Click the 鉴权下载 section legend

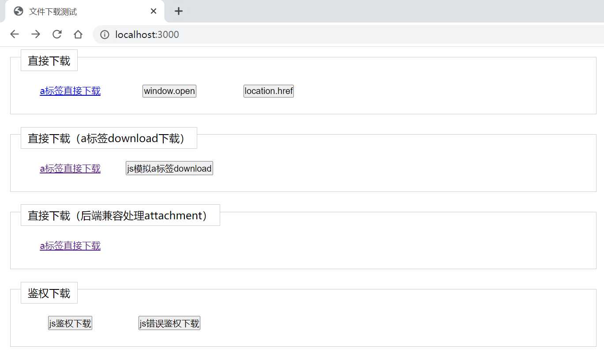click(49, 293)
